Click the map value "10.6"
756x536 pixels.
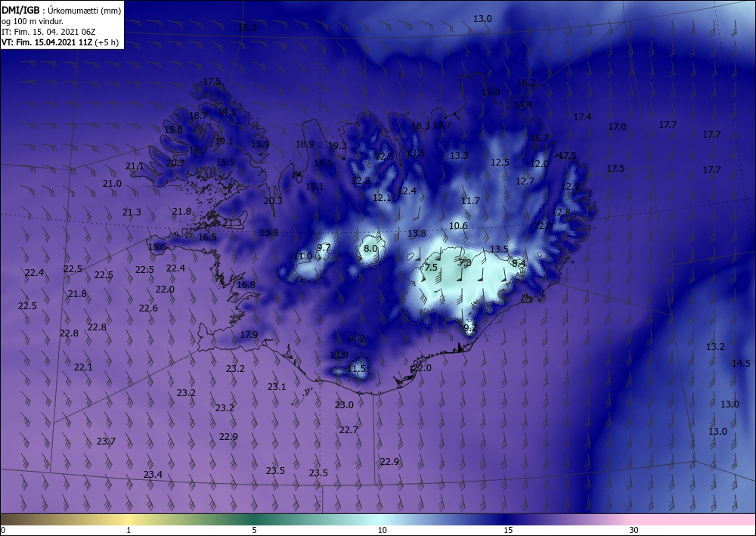coord(459,225)
